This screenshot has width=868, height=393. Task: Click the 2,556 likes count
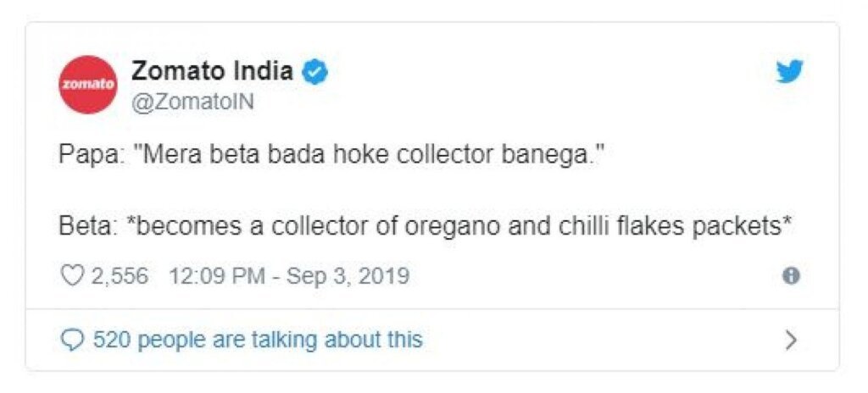click(120, 275)
